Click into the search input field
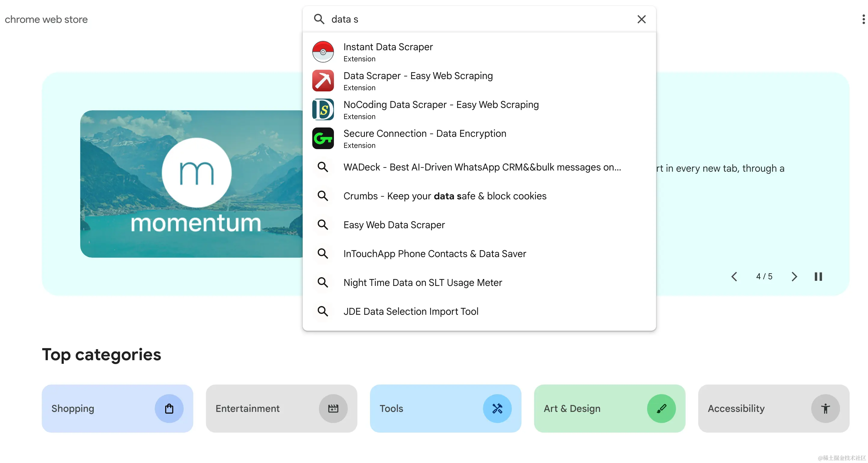 click(472, 19)
